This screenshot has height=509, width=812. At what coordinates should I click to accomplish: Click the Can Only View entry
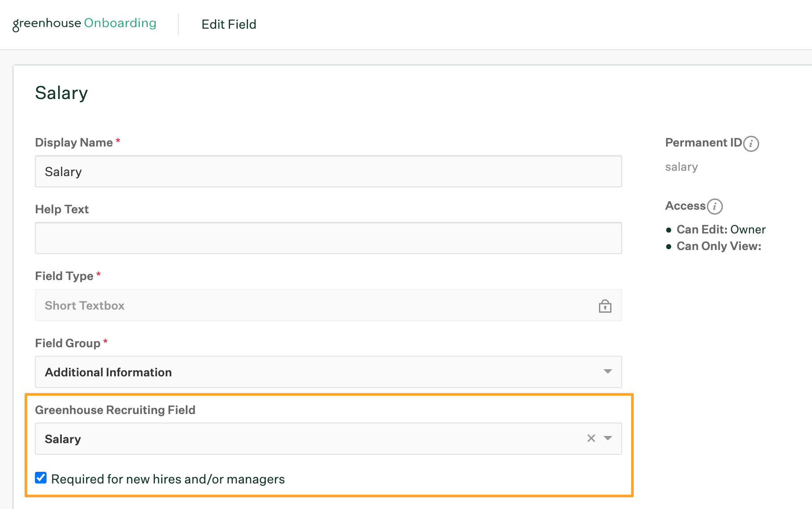(718, 246)
